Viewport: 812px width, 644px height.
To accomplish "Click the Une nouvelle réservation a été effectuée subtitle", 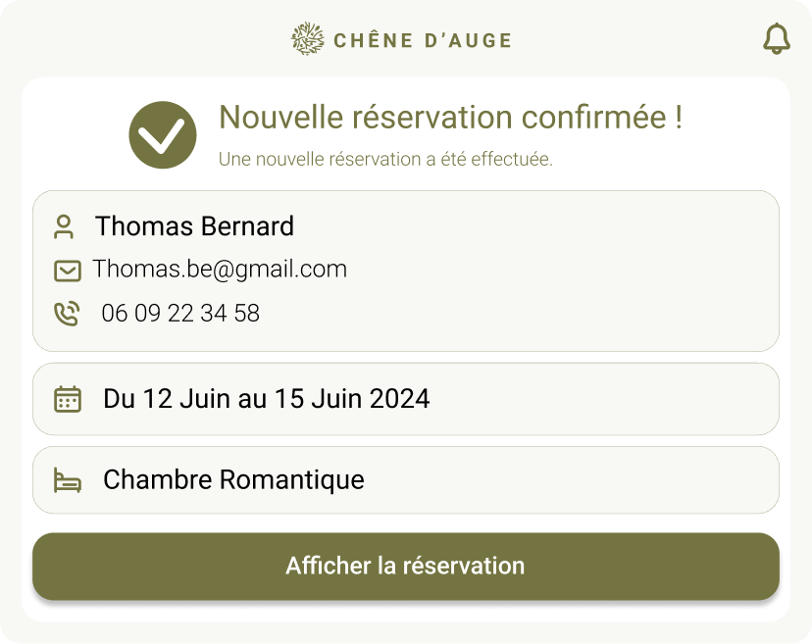I will click(385, 159).
